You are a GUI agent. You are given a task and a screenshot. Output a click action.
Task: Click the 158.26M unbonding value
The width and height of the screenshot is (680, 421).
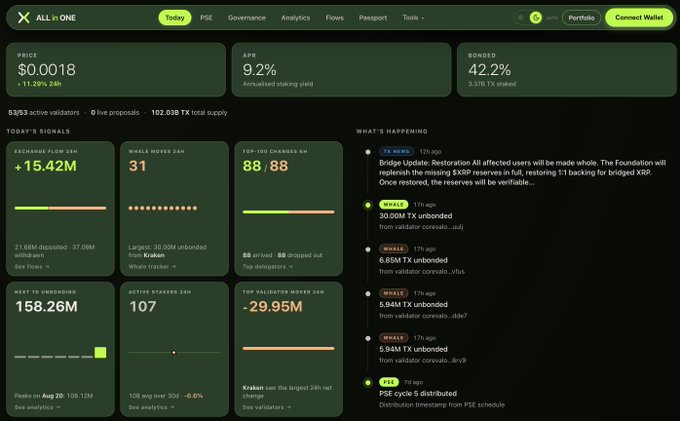(46, 307)
